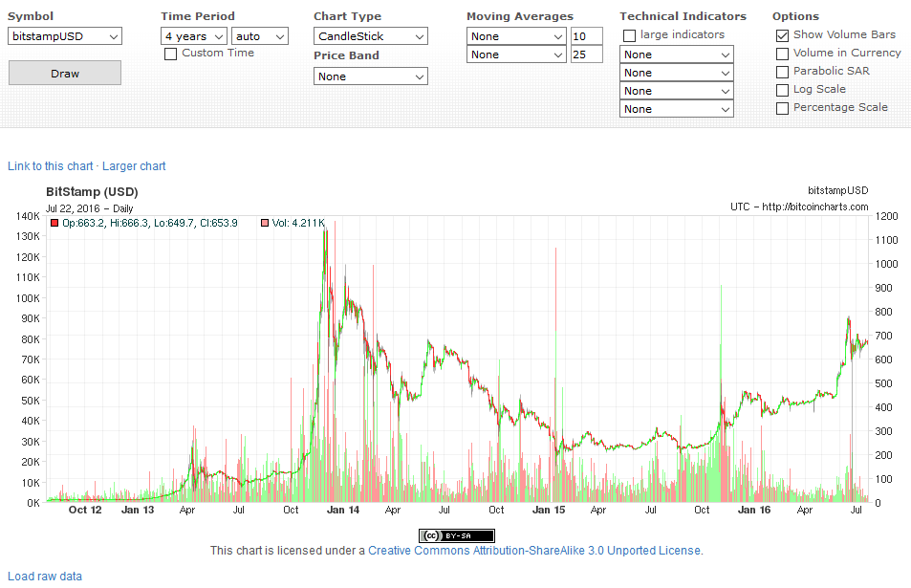Screen dimensions: 911x588
Task: Enable Volume in Currency option
Action: (783, 54)
